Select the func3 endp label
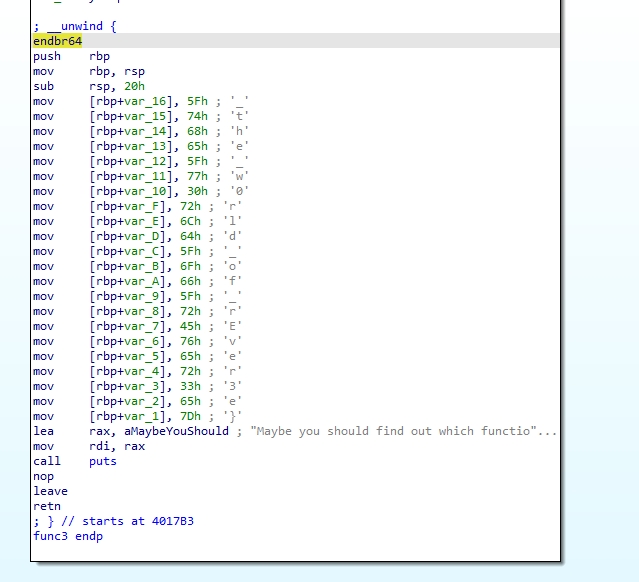The height and width of the screenshot is (582, 639). pyautogui.click(x=68, y=536)
